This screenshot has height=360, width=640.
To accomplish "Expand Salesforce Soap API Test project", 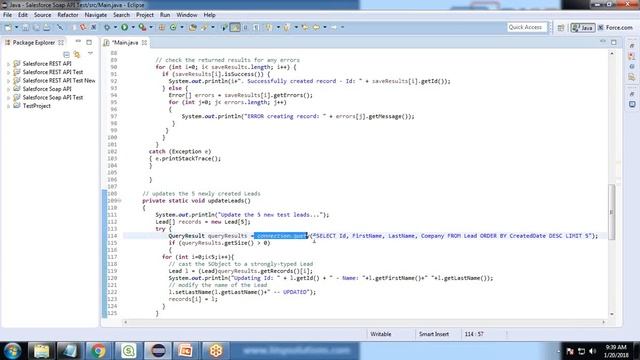I will click(8, 98).
